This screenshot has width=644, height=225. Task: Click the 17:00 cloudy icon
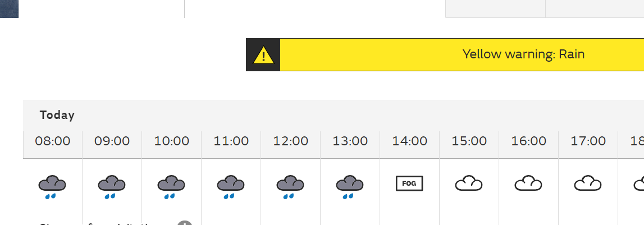click(x=588, y=183)
